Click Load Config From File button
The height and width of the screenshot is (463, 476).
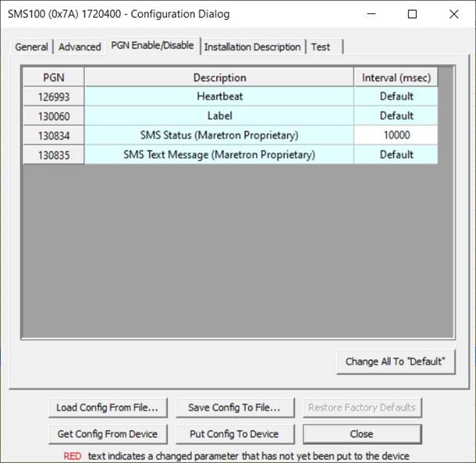click(x=107, y=408)
